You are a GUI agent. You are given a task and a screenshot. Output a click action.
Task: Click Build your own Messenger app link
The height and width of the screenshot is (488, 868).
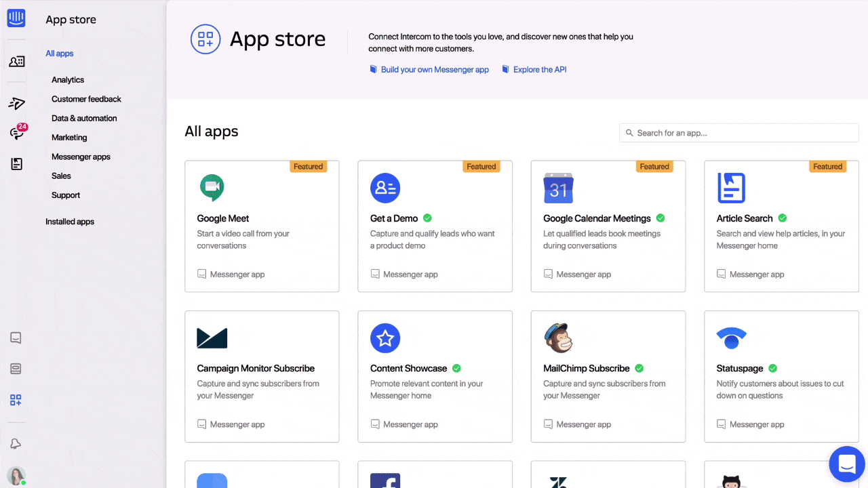[434, 70]
